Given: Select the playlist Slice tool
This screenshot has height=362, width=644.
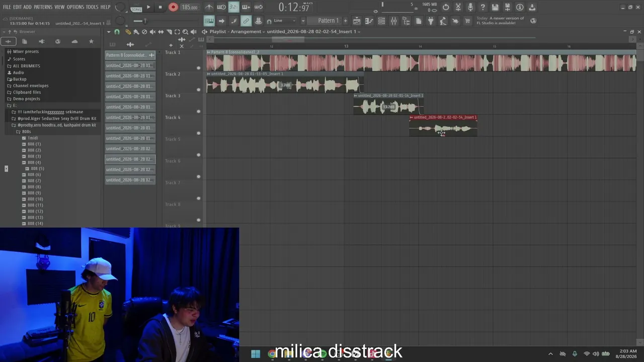Looking at the screenshot, I should tap(169, 32).
